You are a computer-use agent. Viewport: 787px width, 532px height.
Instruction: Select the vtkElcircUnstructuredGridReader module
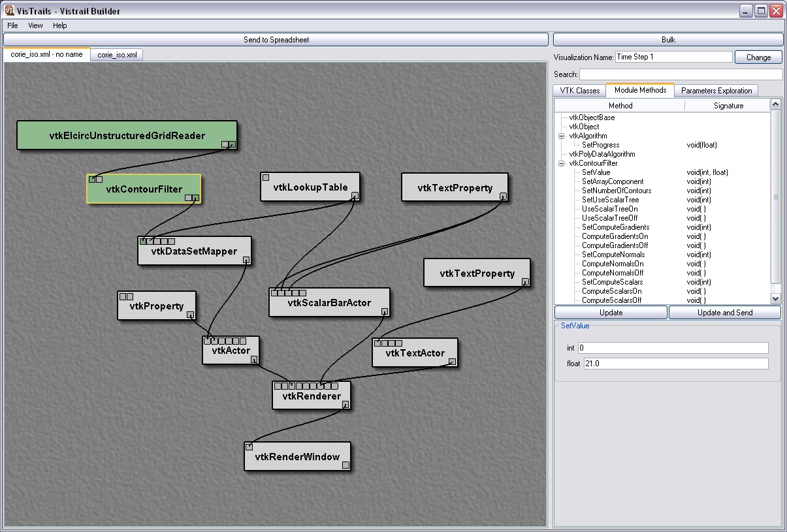(x=127, y=136)
